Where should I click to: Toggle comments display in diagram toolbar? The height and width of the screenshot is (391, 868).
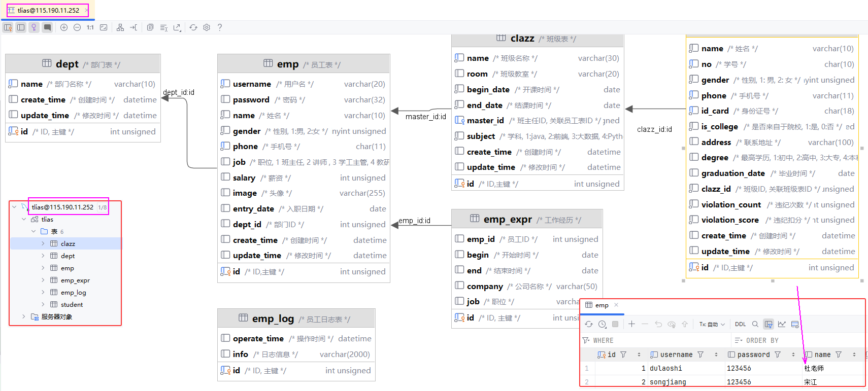tap(47, 27)
